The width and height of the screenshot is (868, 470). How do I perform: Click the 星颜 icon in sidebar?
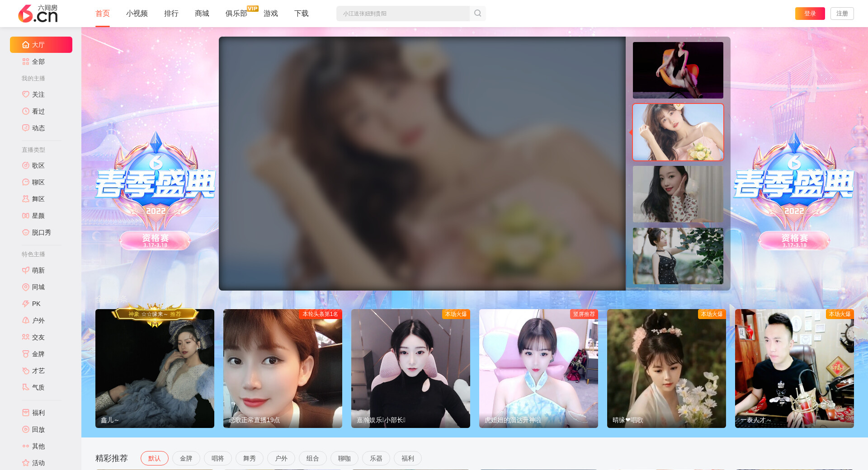pos(26,216)
